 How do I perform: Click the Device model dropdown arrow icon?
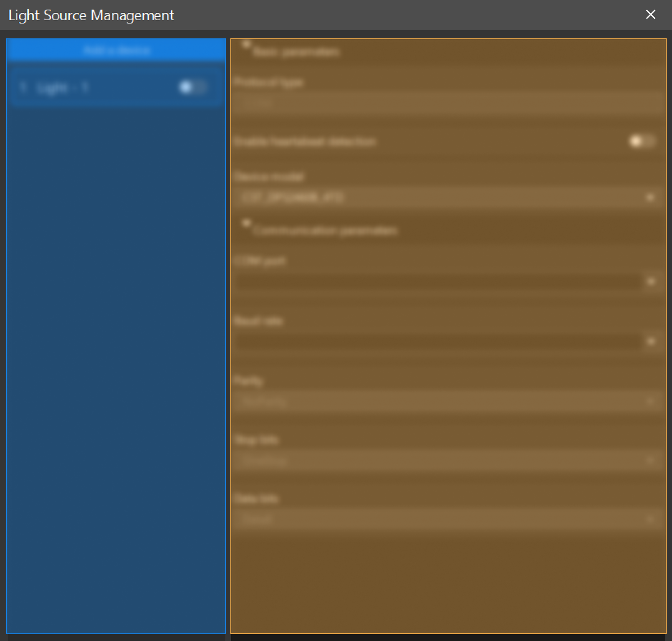coord(650,197)
